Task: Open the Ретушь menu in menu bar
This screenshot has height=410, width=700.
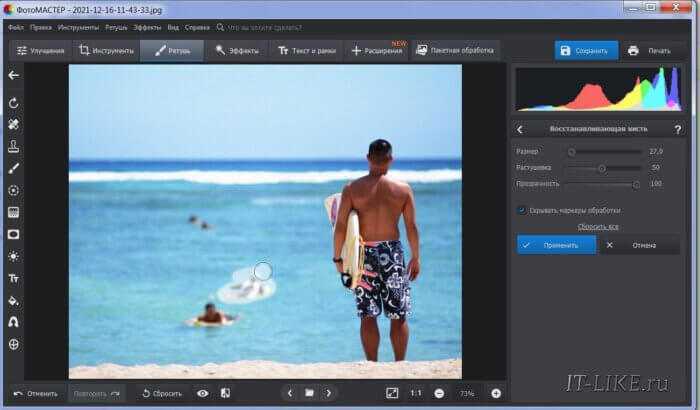Action: 116,28
